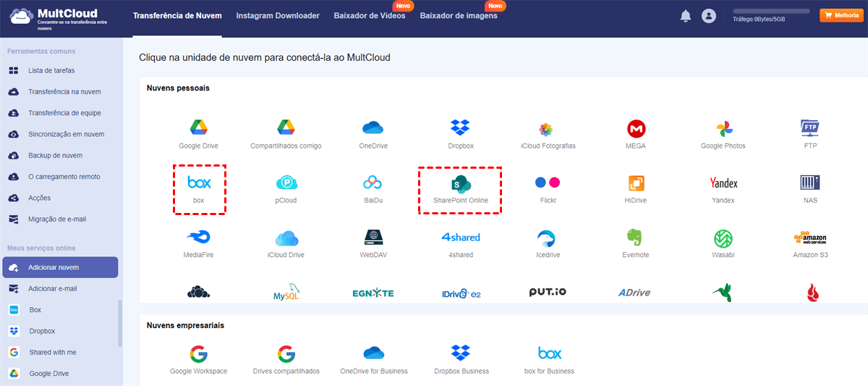The width and height of the screenshot is (868, 386).
Task: Switch to Transferência de Nuvem tab
Action: (178, 16)
